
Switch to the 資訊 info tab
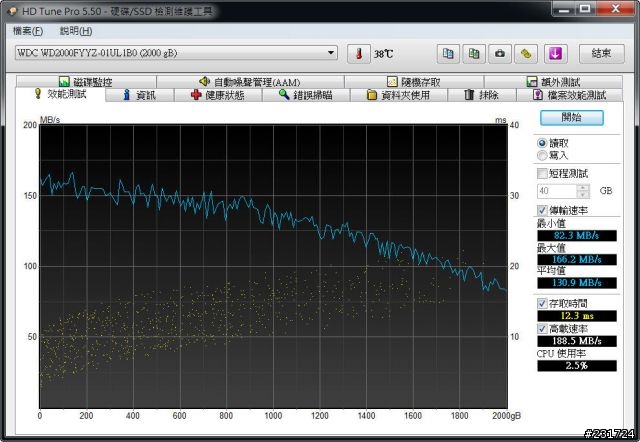point(140,95)
